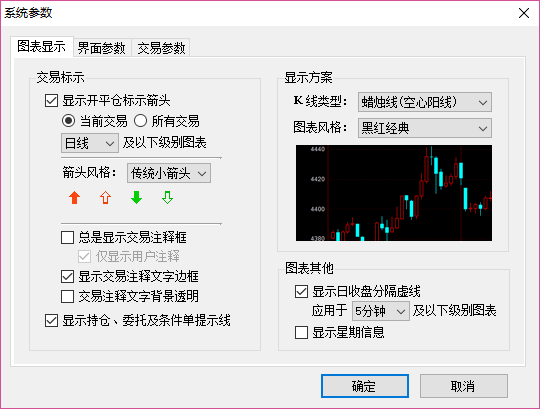Click the 箭头风格 label

pos(90,172)
